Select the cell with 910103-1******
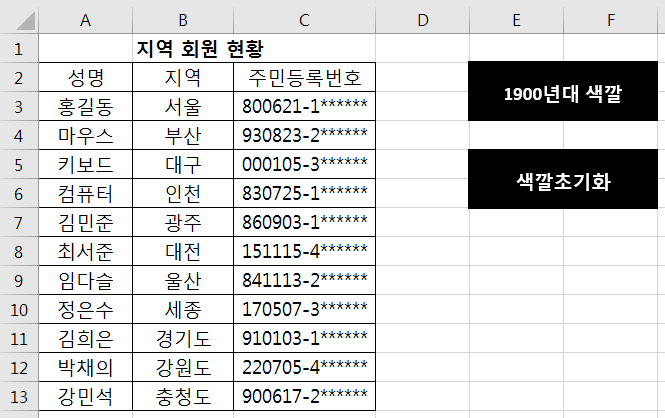Image resolution: width=665 pixels, height=418 pixels. pyautogui.click(x=305, y=338)
